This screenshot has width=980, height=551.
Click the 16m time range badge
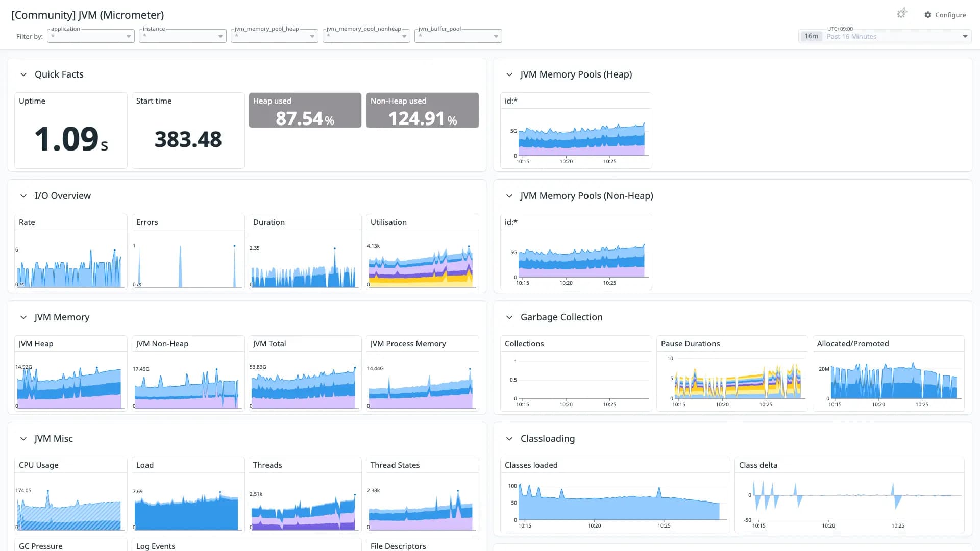tap(812, 36)
